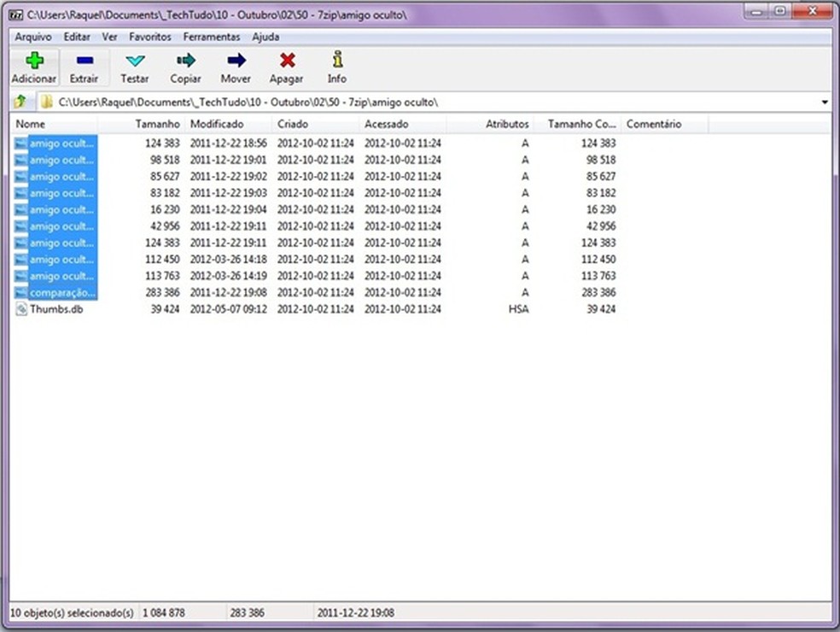This screenshot has width=840, height=632.
Task: Open the Ferramentas menu
Action: (212, 38)
